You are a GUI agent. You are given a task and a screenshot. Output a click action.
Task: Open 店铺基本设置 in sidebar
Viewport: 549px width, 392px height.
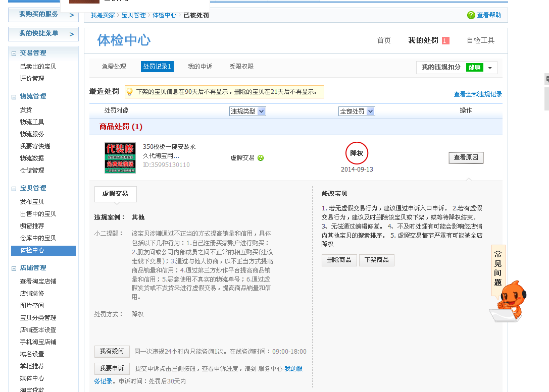38,330
